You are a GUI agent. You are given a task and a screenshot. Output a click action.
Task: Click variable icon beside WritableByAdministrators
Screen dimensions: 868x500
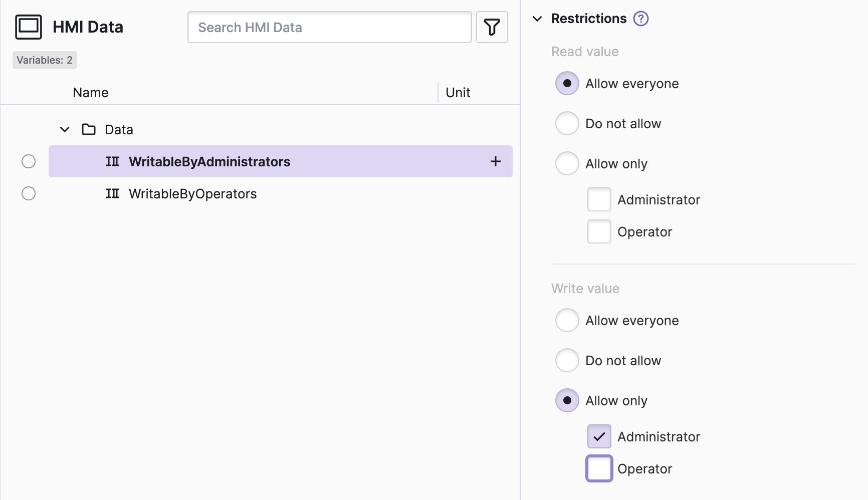(113, 161)
